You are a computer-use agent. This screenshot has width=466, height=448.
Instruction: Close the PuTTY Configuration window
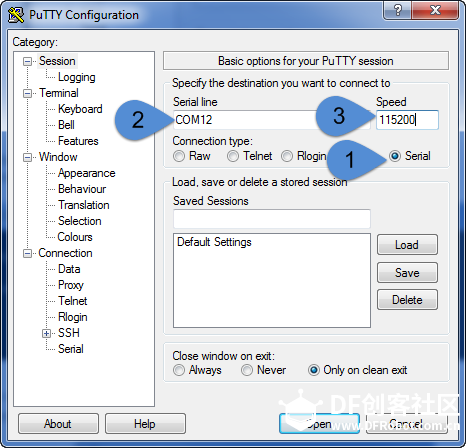click(435, 10)
